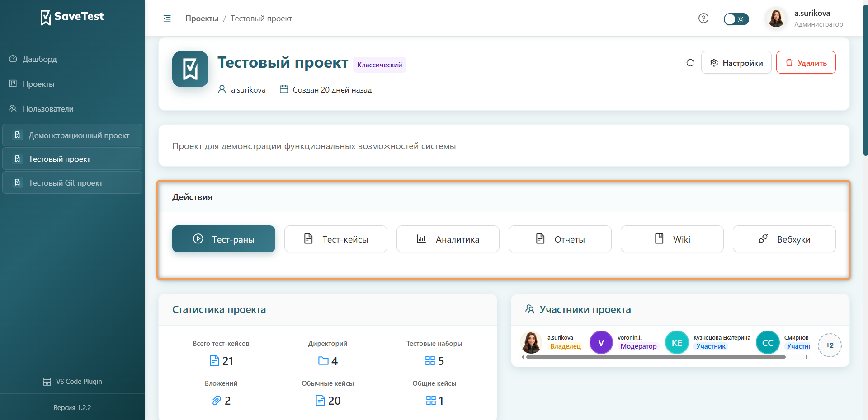Click Тестовый Git проект item icon

(x=17, y=182)
